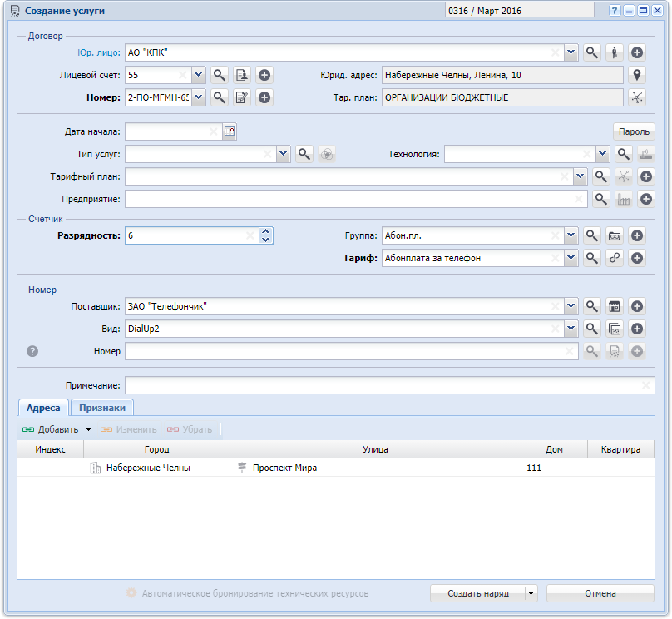Expand Вид dropdown arrow

point(571,329)
